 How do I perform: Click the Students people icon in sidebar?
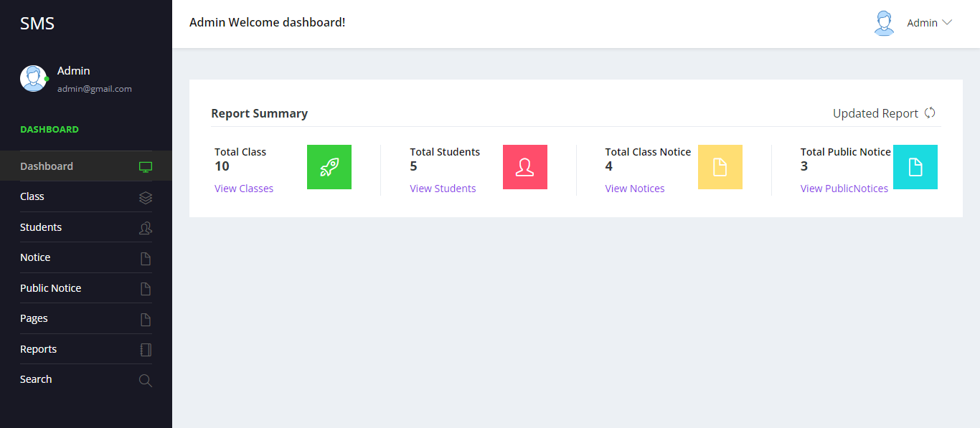pos(146,227)
